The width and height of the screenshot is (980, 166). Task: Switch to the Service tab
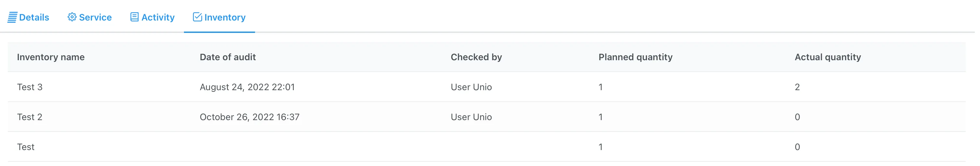pyautogui.click(x=95, y=18)
